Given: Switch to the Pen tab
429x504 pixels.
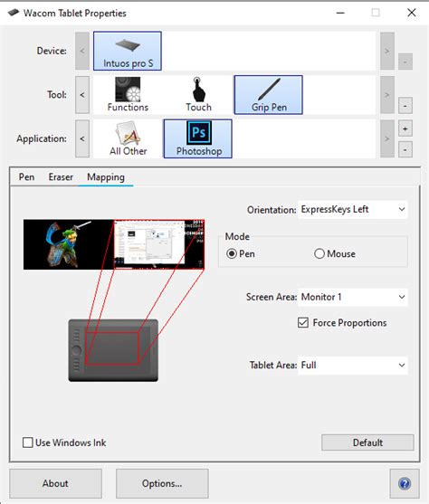Looking at the screenshot, I should coord(26,177).
